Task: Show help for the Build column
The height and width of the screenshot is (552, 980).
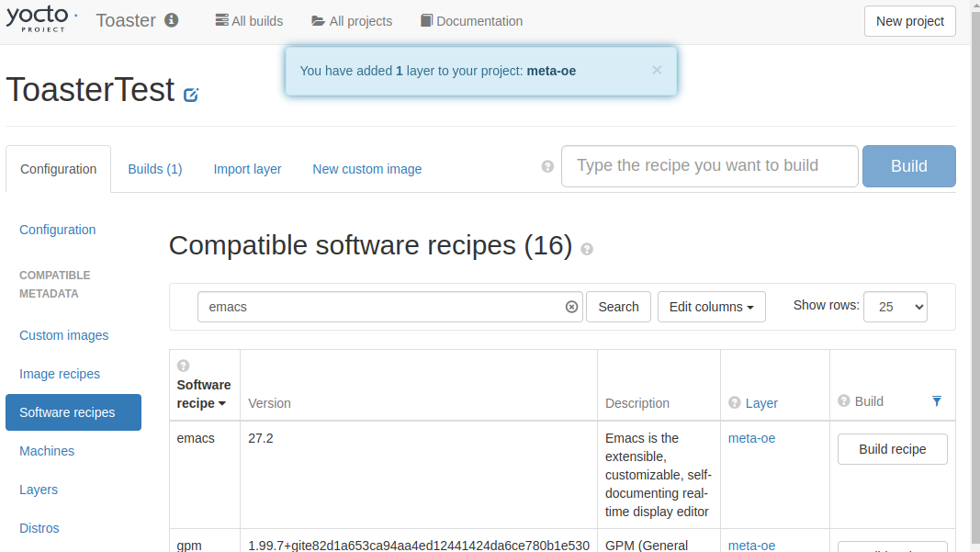Action: click(844, 400)
